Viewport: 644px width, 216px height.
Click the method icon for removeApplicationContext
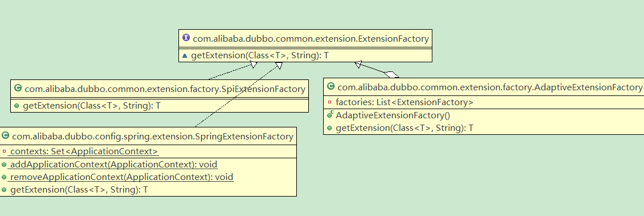[4, 177]
